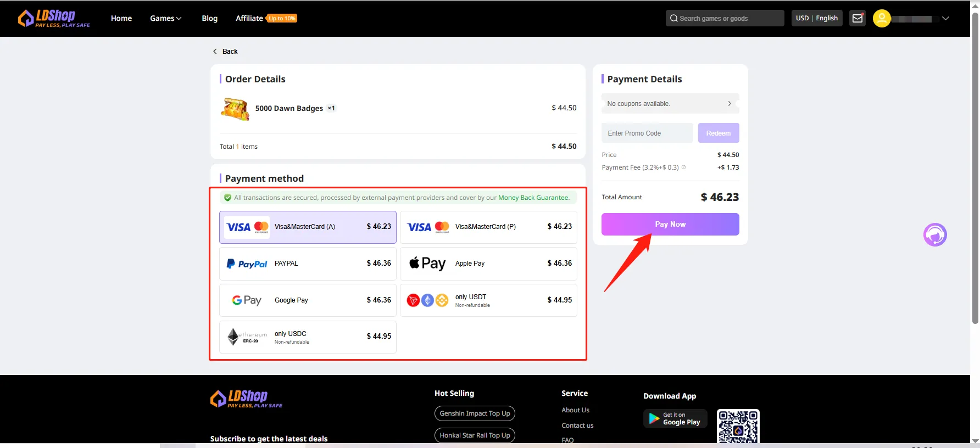Click the Redeem promo button
980x448 pixels.
[719, 133]
